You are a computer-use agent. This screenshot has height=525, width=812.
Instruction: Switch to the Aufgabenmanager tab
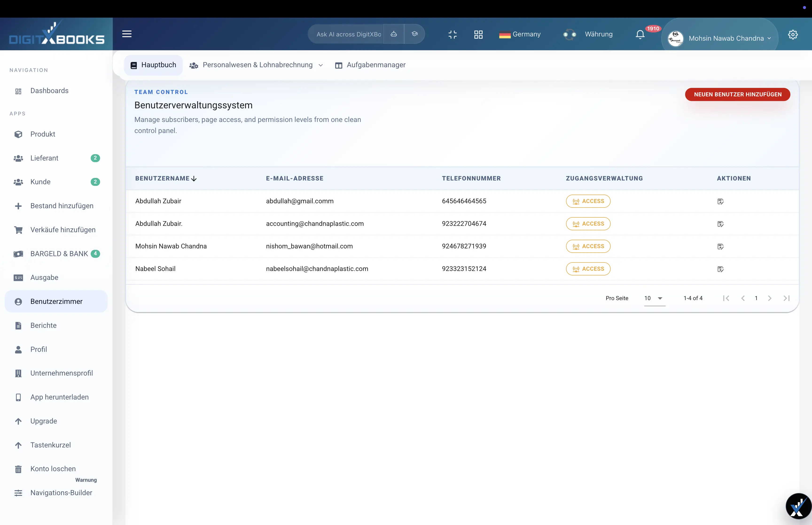coord(370,65)
